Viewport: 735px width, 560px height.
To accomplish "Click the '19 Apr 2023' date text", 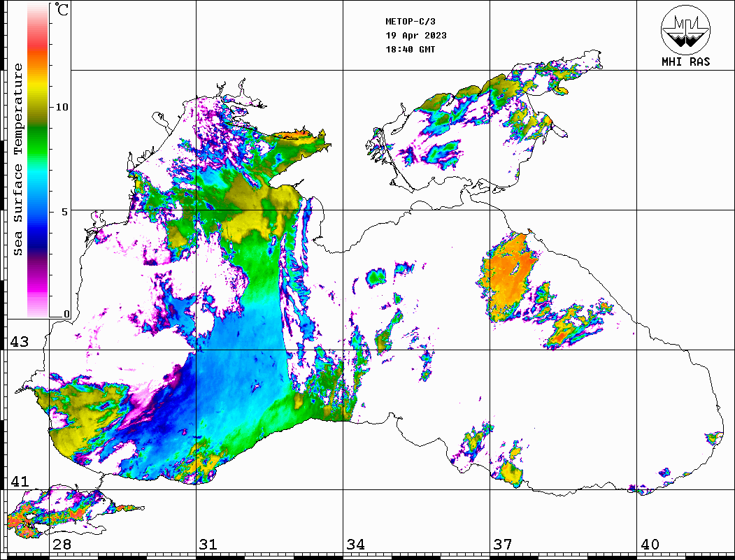I will pyautogui.click(x=416, y=36).
